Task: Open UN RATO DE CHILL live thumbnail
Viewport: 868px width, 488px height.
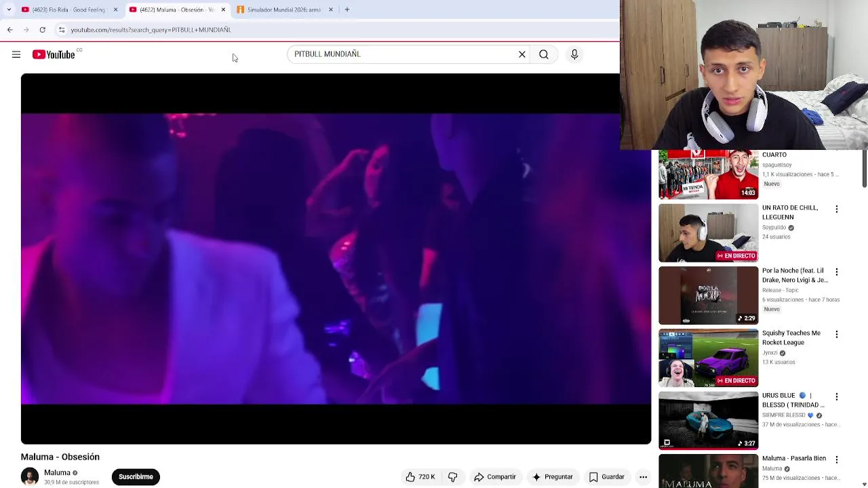Action: coord(708,232)
